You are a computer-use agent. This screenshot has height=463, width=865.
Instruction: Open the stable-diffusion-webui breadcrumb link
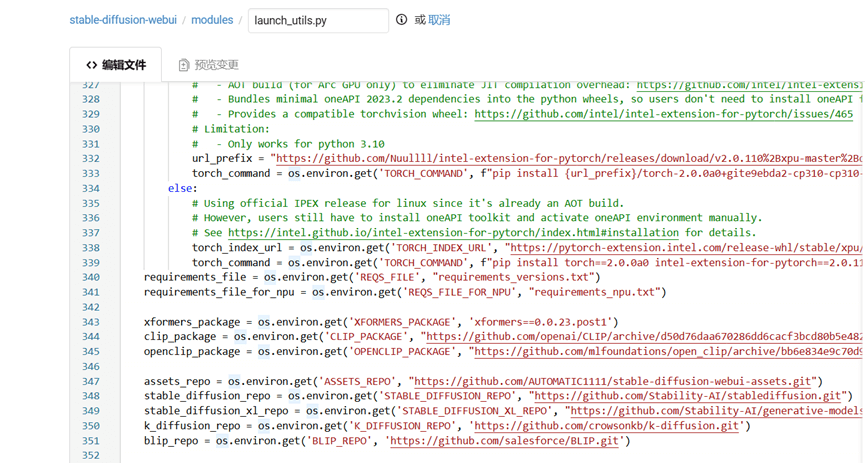(123, 20)
